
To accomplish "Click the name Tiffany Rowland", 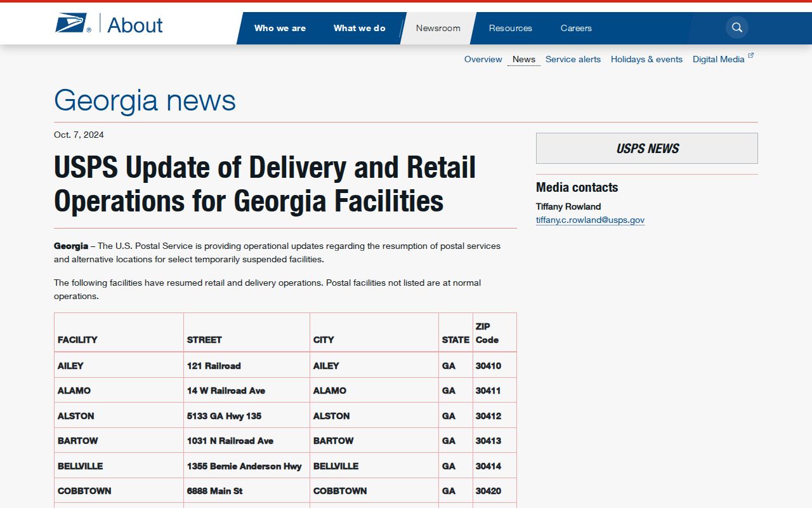I will pos(568,206).
